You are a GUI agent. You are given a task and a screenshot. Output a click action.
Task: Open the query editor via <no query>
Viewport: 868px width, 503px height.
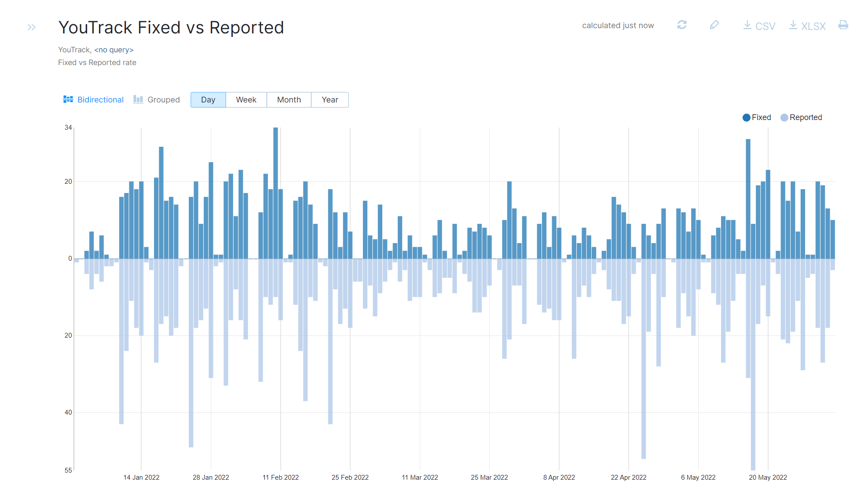click(114, 50)
